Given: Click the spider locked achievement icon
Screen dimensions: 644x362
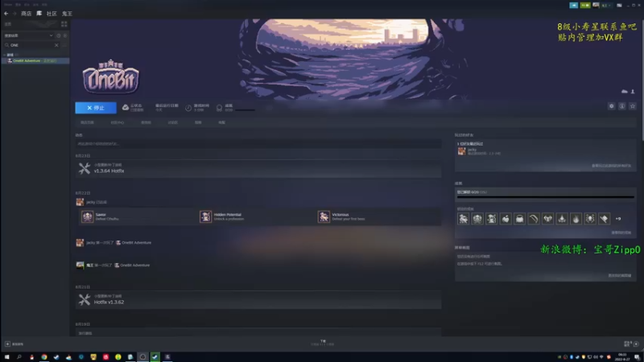Looking at the screenshot, I should (x=590, y=219).
